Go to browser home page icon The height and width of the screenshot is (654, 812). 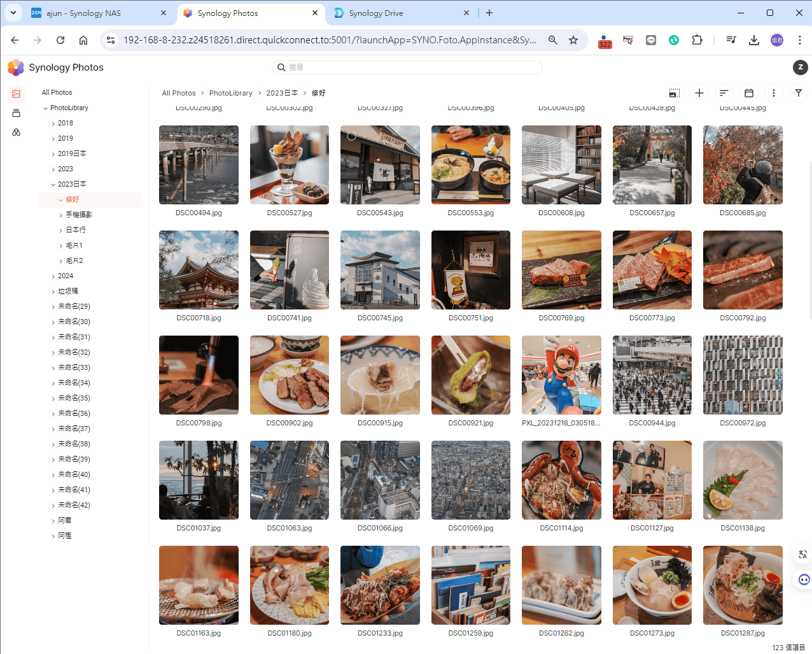pos(83,40)
